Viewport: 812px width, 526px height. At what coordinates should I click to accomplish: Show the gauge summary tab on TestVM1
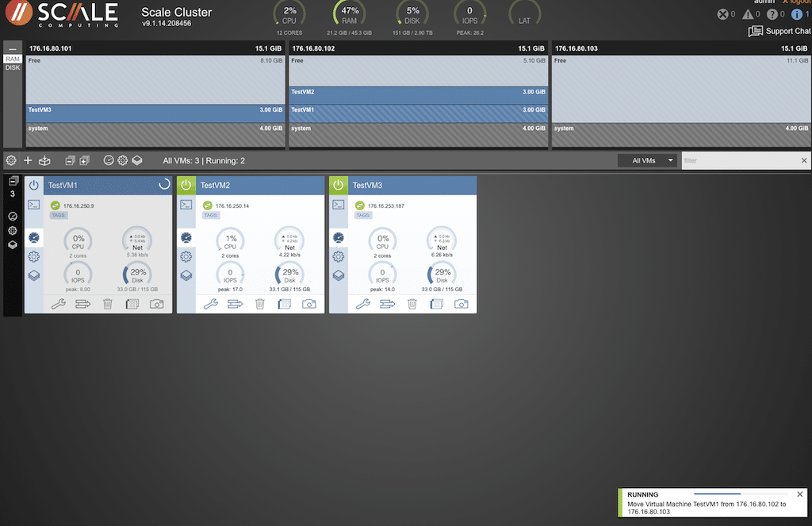point(33,238)
